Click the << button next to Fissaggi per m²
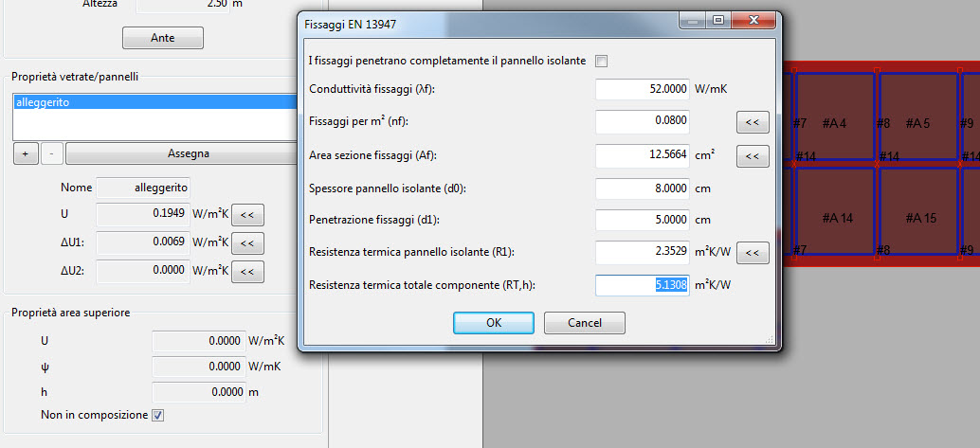Viewport: 980px width, 448px height. coord(753,122)
